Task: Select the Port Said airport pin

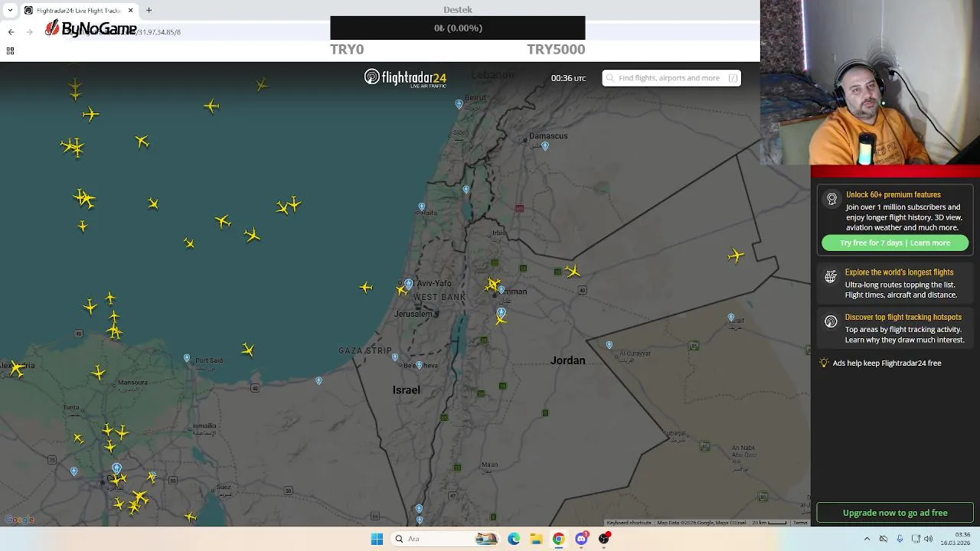Action: click(x=187, y=358)
